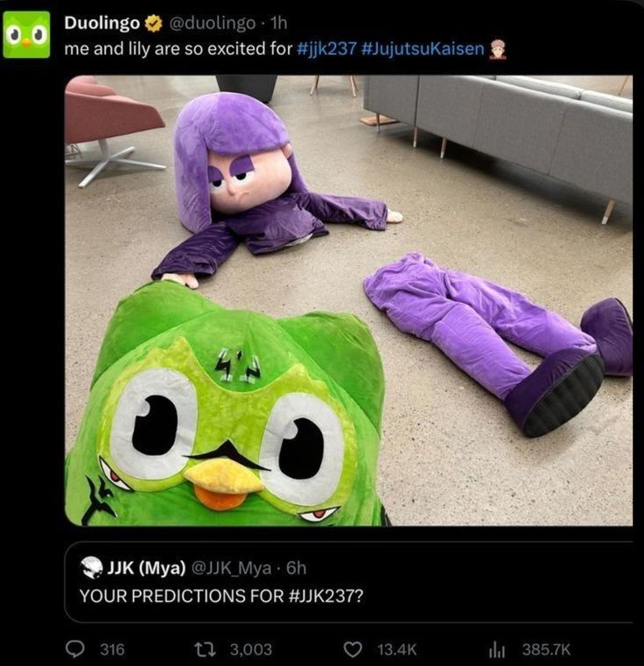The image size is (644, 666).
Task: Click the 3,003 retweet count
Action: click(250, 648)
